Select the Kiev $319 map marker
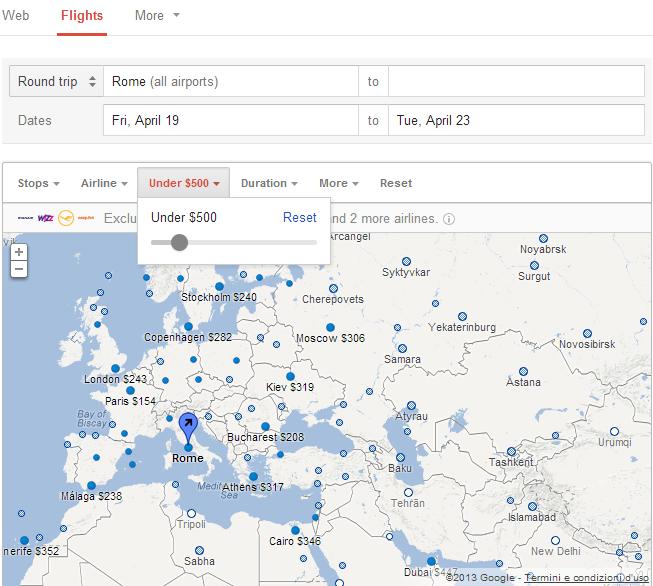Image resolution: width=653 pixels, height=586 pixels. 290,377
